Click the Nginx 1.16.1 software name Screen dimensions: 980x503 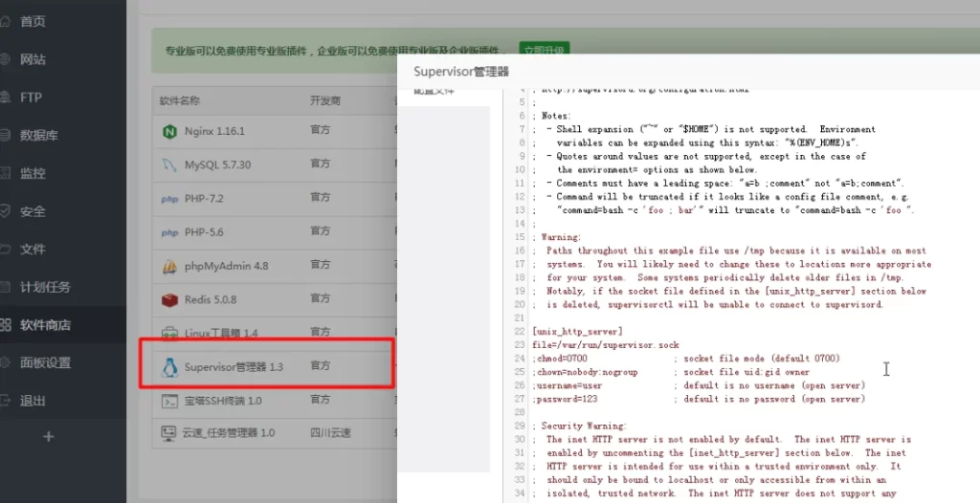tap(214, 131)
